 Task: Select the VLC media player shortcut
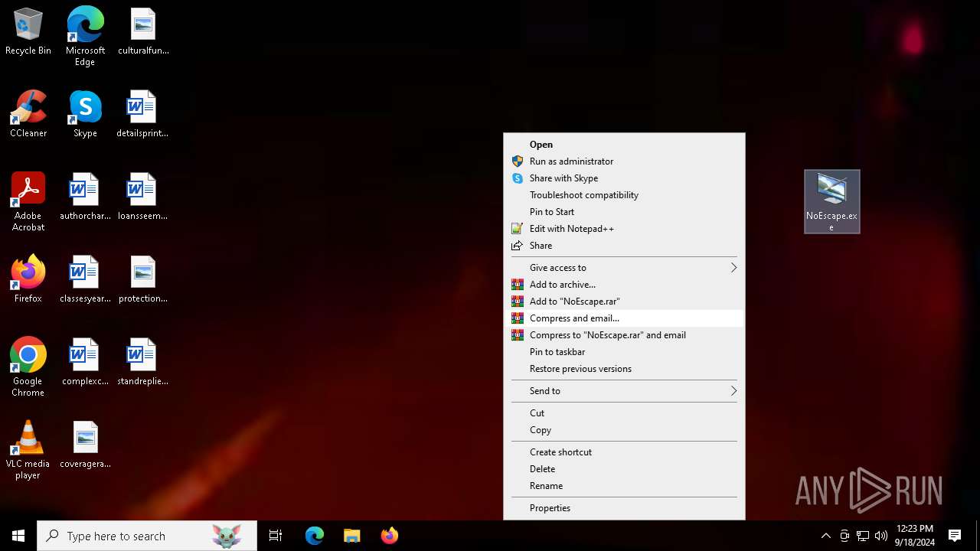point(28,450)
